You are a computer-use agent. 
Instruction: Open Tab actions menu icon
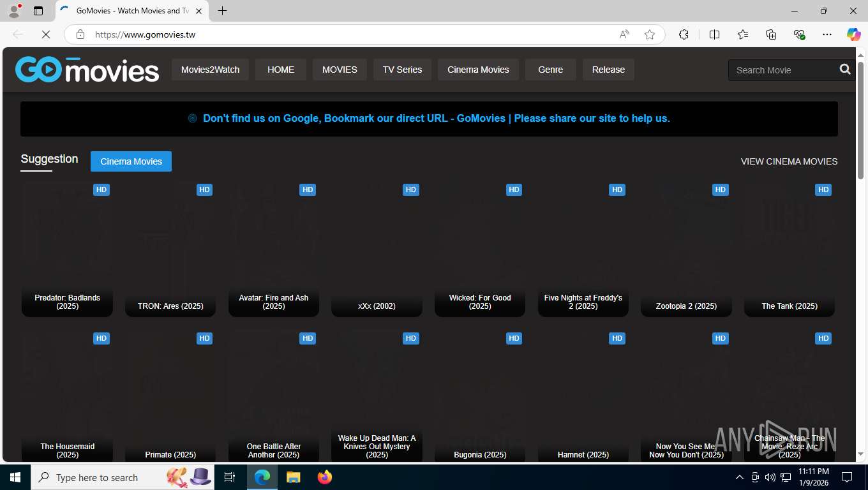click(38, 11)
